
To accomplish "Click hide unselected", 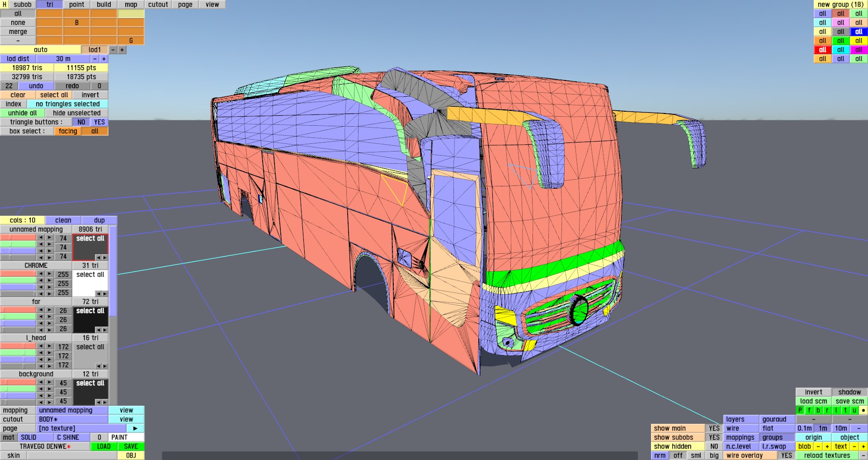I will [77, 113].
